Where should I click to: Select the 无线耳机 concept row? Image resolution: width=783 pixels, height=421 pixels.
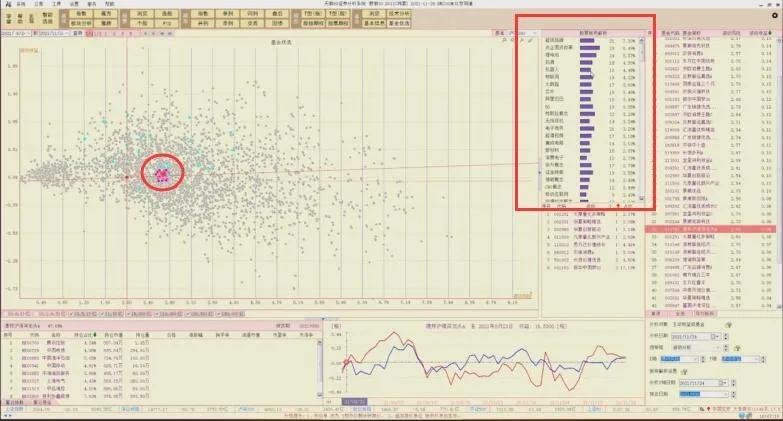pyautogui.click(x=592, y=121)
